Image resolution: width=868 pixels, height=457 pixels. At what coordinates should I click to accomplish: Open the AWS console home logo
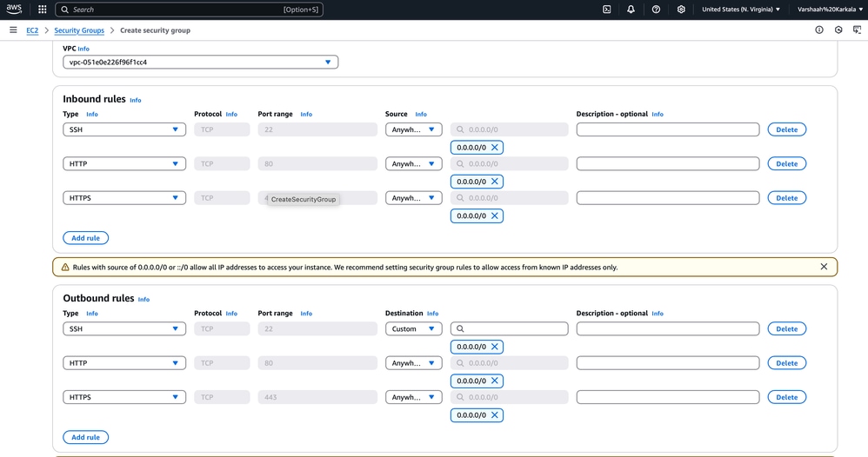[x=14, y=9]
